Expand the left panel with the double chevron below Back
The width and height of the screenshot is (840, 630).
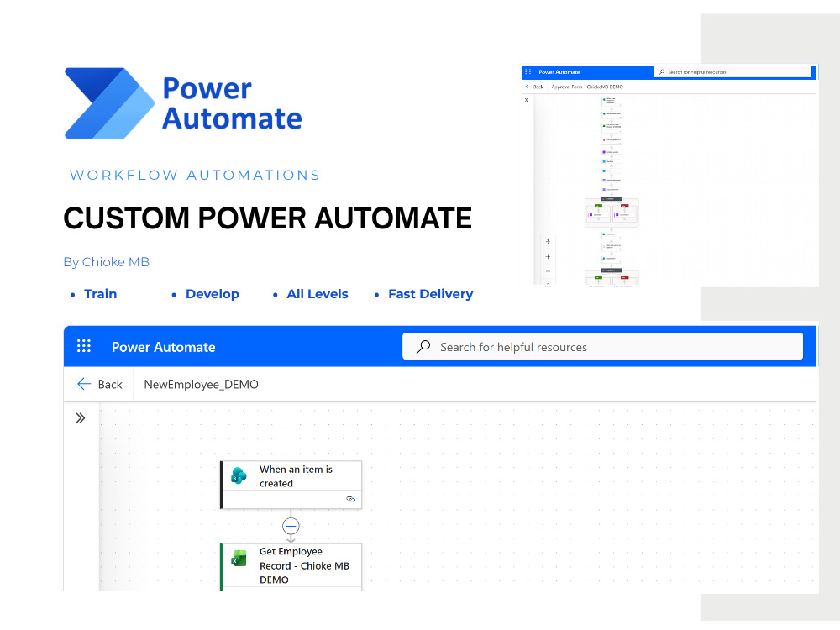[x=81, y=417]
